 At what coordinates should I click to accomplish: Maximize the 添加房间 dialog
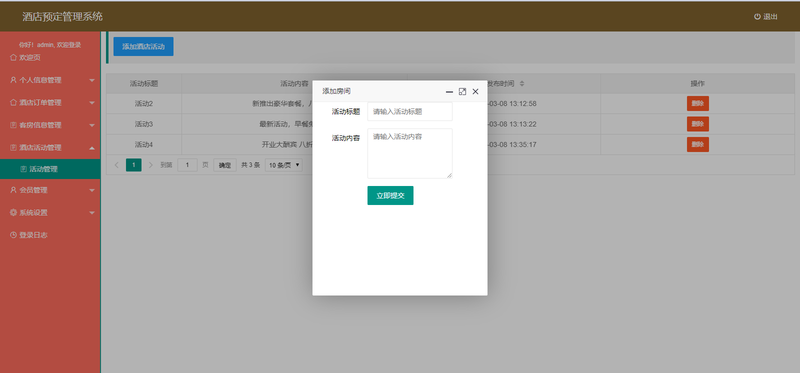[x=462, y=92]
